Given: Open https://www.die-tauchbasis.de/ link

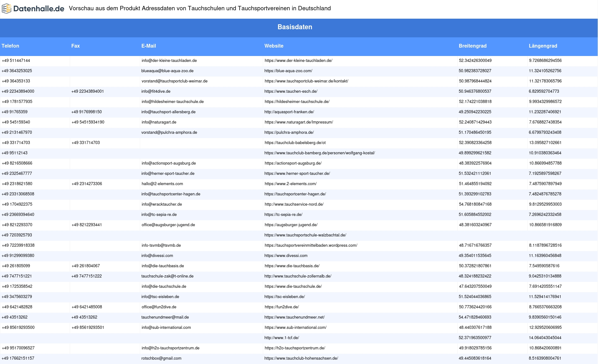Looking at the screenshot, I should [x=292, y=266].
